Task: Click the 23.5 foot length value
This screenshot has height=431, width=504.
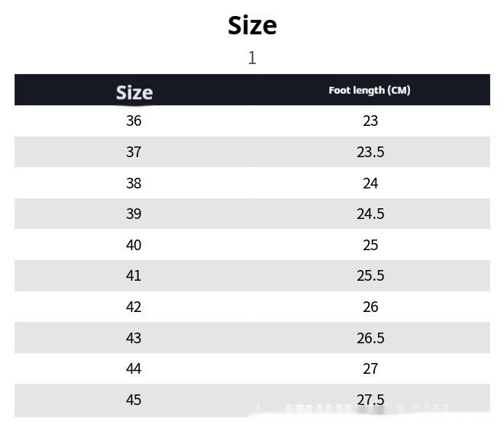Action: pyautogui.click(x=370, y=152)
